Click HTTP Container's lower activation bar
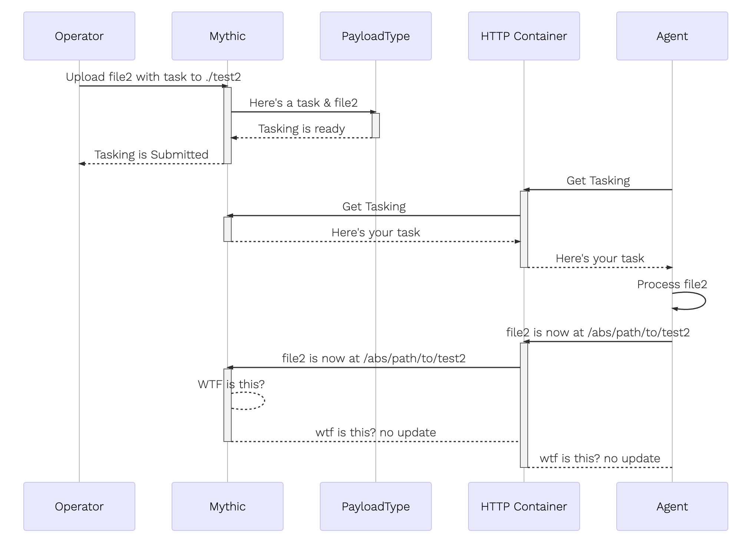 coord(524,405)
